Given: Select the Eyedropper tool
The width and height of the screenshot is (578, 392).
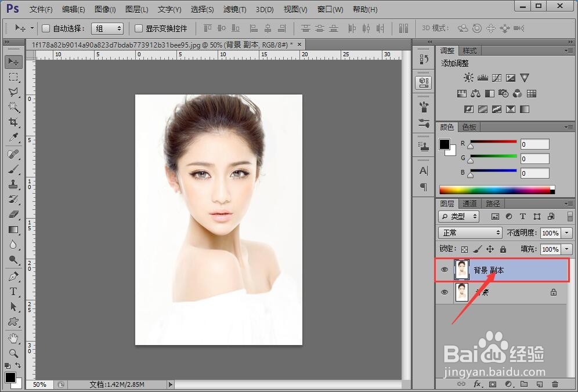Looking at the screenshot, I should click(x=13, y=138).
